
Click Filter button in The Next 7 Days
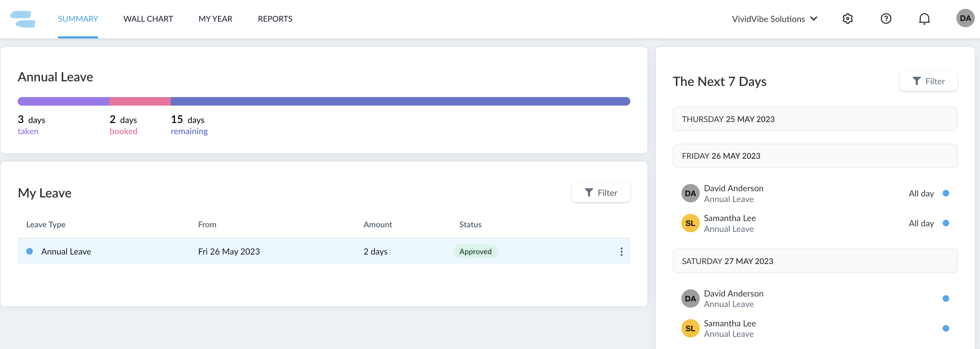pos(928,81)
